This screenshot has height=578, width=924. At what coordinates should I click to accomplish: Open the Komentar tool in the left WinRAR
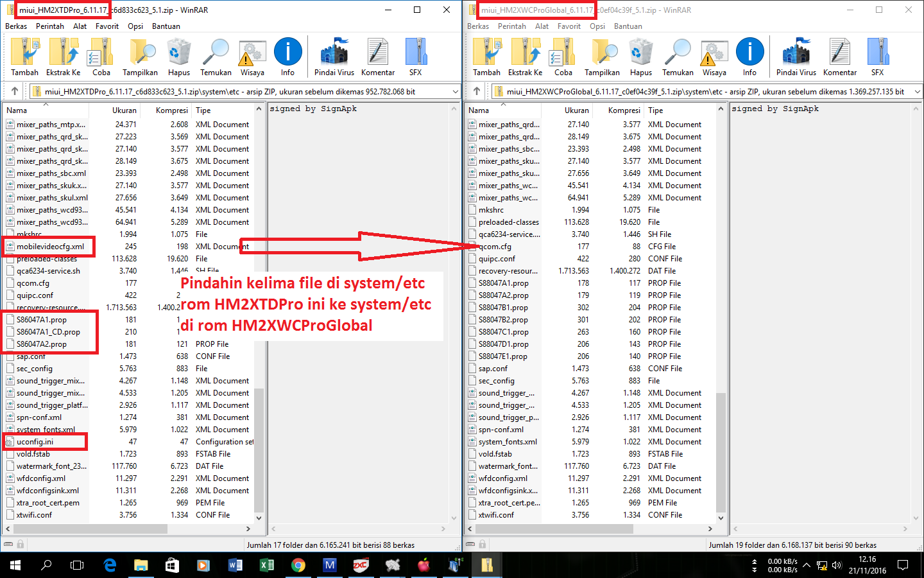click(377, 56)
